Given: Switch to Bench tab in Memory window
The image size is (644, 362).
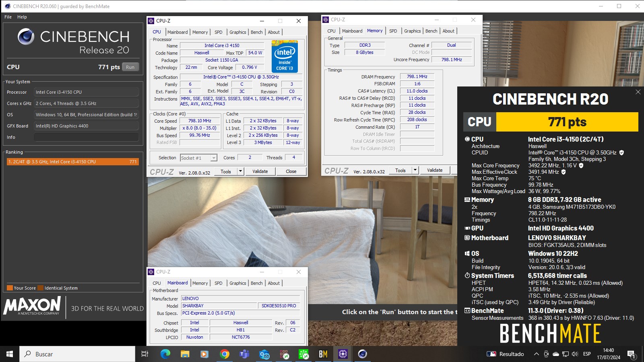Looking at the screenshot, I should click(x=431, y=31).
